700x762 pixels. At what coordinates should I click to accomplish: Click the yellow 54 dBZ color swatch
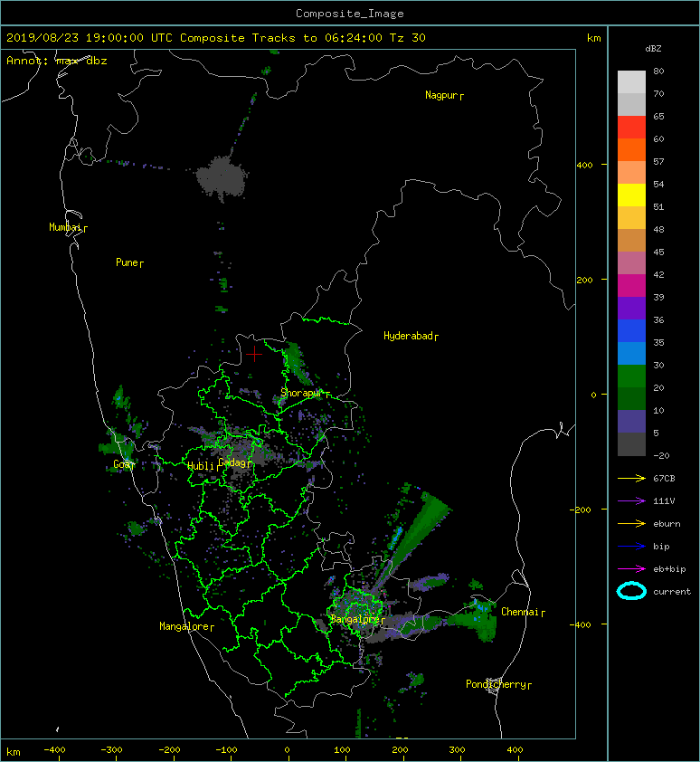pos(631,195)
